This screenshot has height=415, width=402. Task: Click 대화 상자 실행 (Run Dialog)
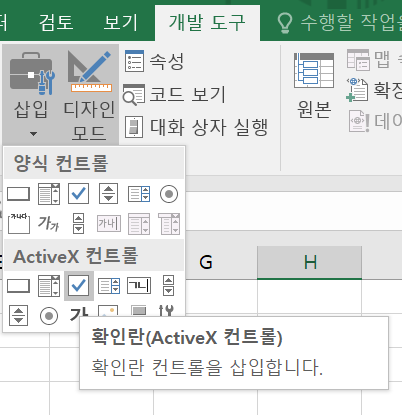click(x=196, y=127)
